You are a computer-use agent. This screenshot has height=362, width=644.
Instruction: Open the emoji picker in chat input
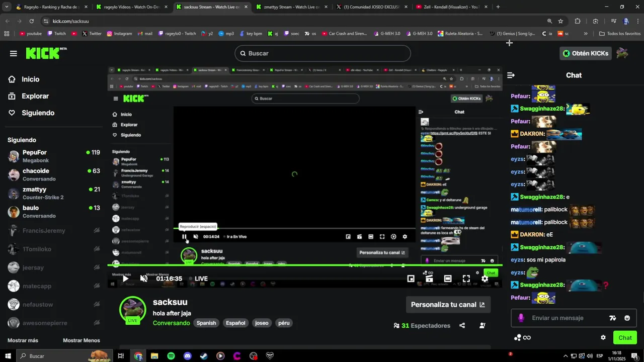pos(627,318)
